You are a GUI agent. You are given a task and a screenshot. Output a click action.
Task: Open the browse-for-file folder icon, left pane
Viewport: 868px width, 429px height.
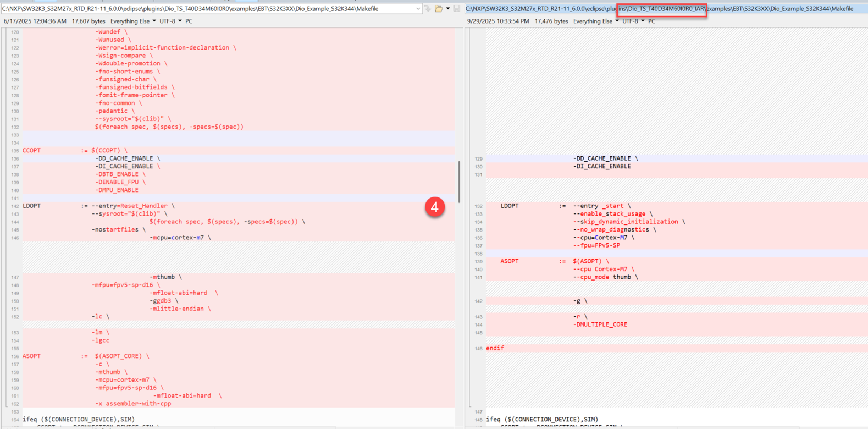pos(439,9)
